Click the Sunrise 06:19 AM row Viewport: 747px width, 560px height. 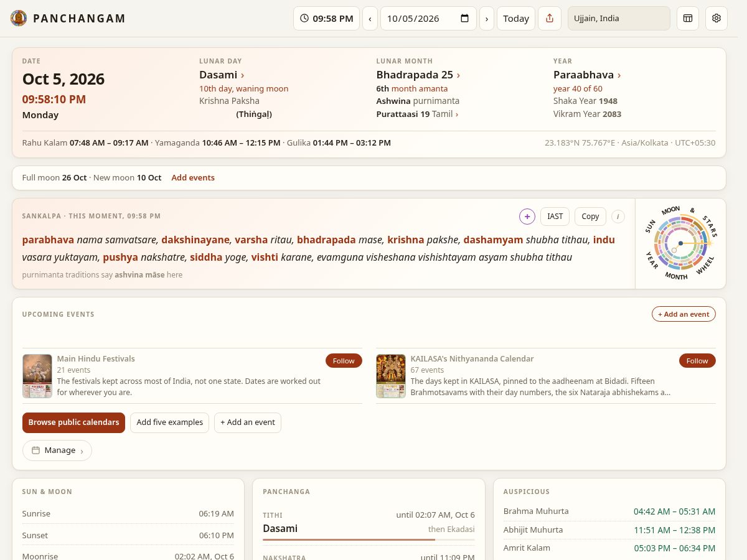128,513
